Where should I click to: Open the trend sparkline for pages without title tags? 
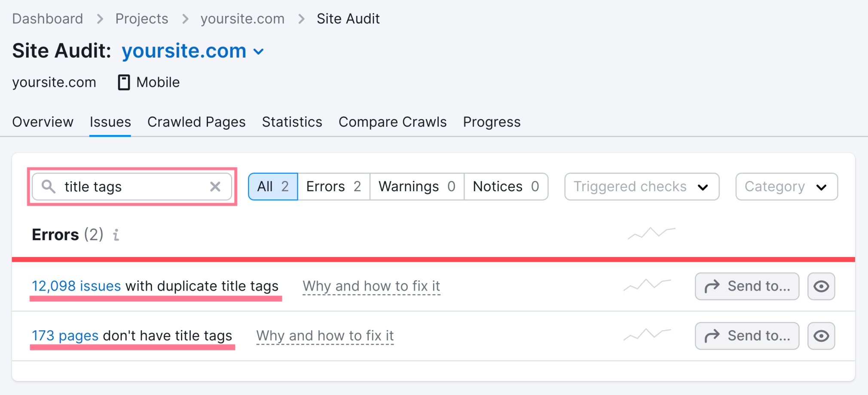647,335
